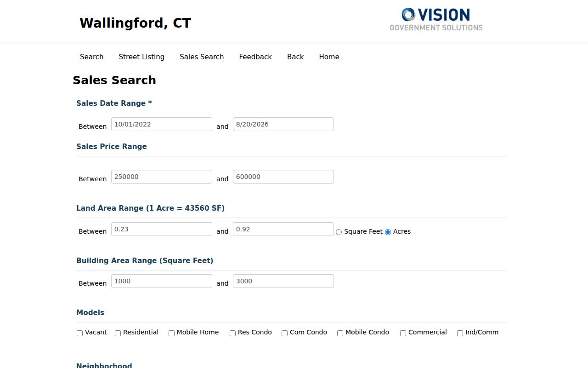Enable the Commercial model checkbox
This screenshot has width=588, height=368.
coord(403,333)
